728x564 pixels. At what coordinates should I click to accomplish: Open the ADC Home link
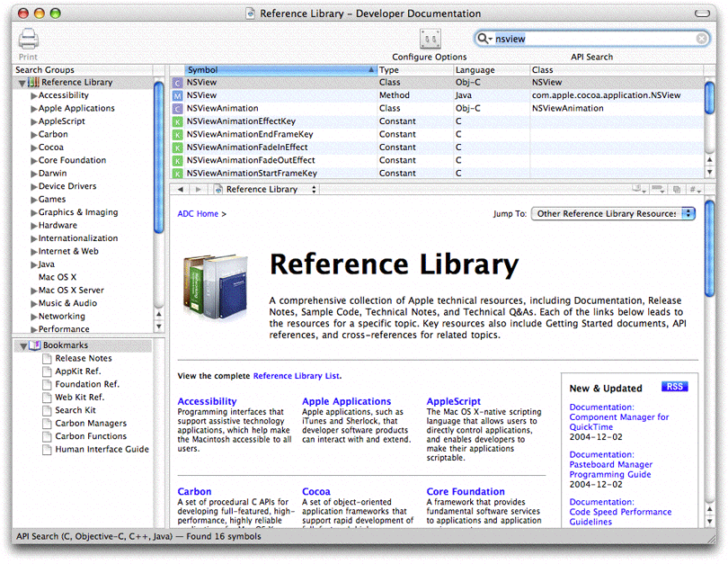(198, 214)
